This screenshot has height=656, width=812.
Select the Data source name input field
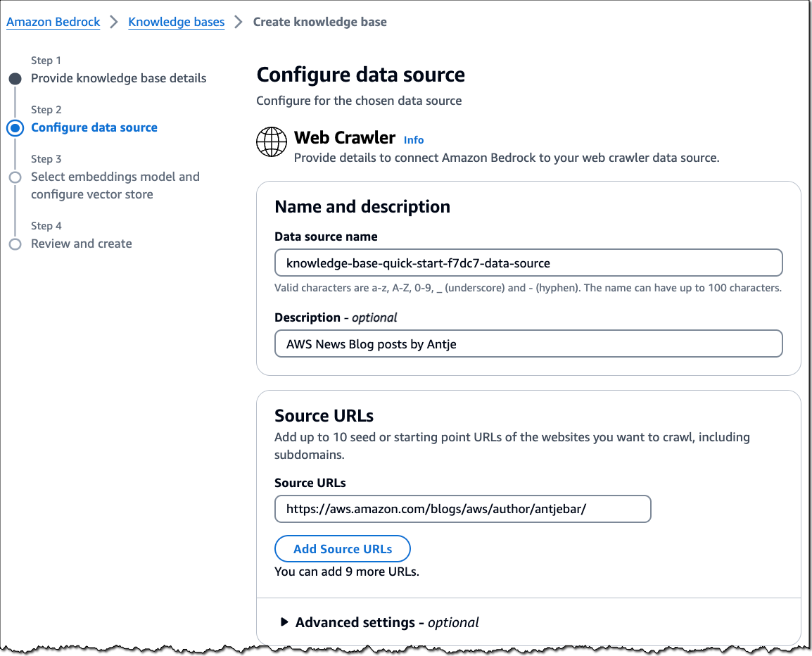pos(528,262)
